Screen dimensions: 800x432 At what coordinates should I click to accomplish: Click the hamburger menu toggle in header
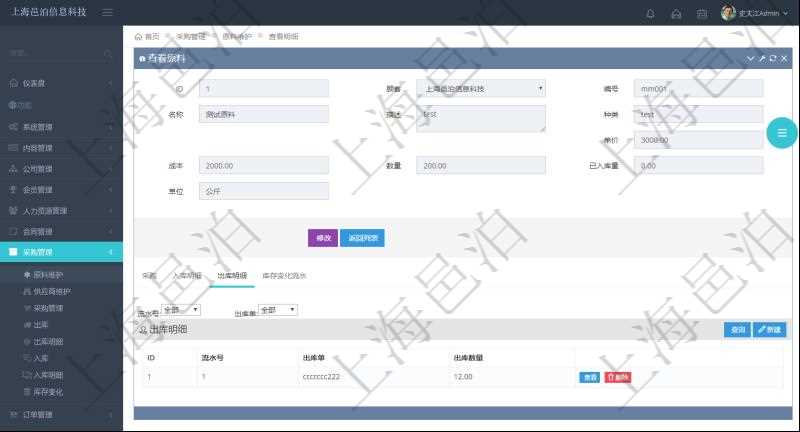click(x=107, y=13)
